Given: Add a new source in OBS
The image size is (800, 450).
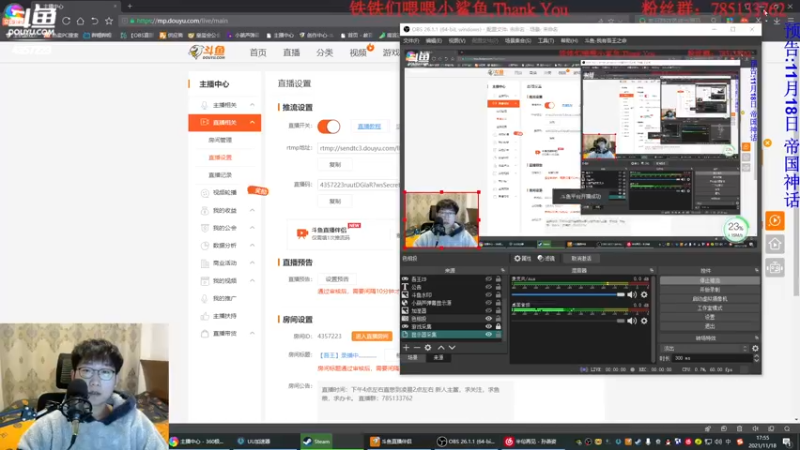Looking at the screenshot, I should [406, 347].
